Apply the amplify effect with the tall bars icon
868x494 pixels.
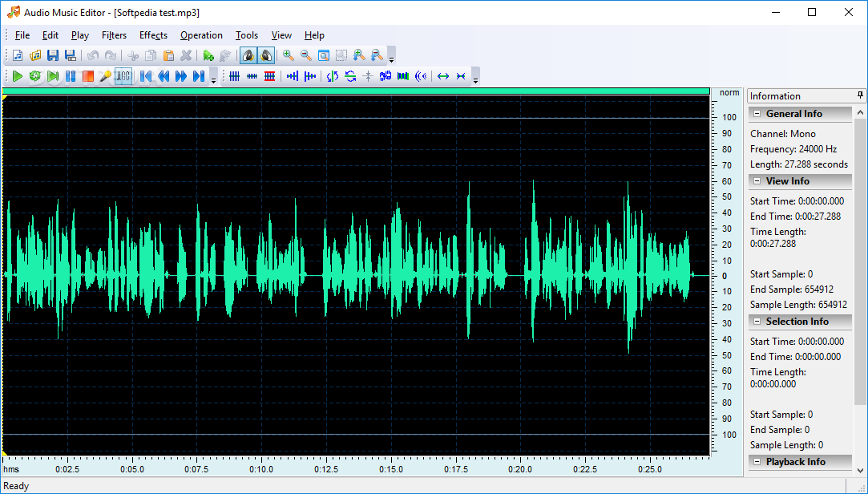tap(234, 76)
